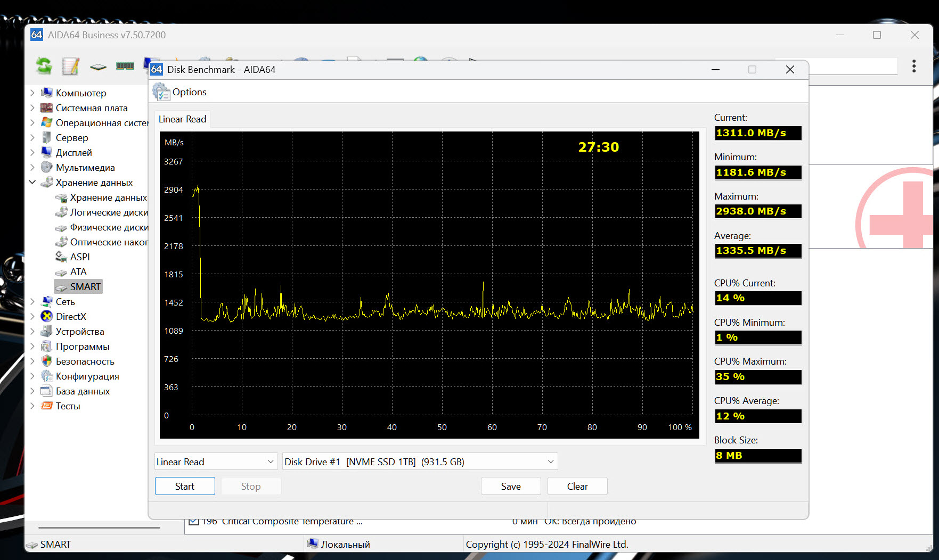Collapse the expanded Хранение данных node
The image size is (939, 560).
(32, 182)
